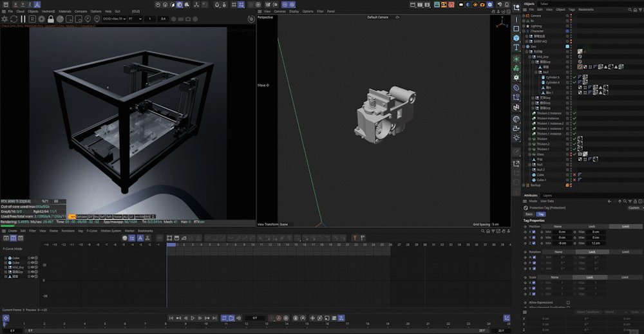The width and height of the screenshot is (644, 334).
Task: Click the Octane render settings gear icon
Action: tap(40, 19)
